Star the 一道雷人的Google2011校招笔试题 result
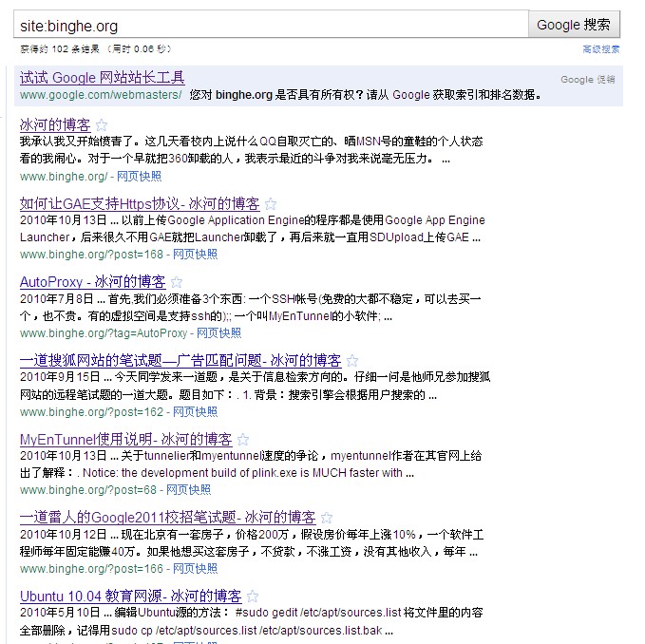Image resolution: width=645 pixels, height=644 pixels. click(x=327, y=518)
